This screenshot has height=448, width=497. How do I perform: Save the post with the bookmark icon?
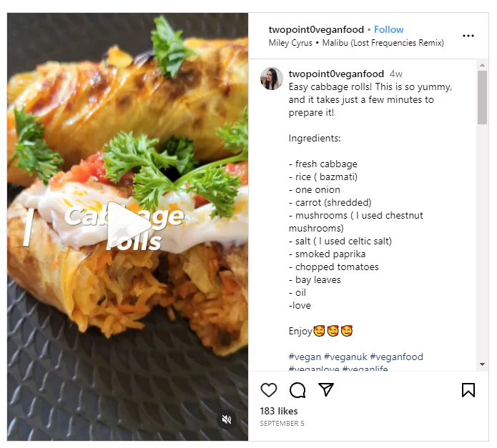468,390
